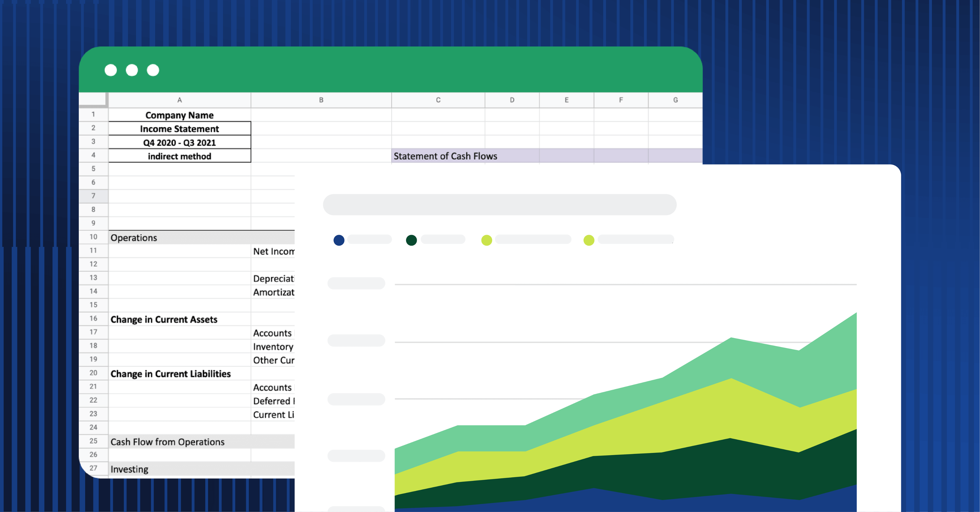Click the leftmost traffic-light dot
This screenshot has height=512, width=980.
(x=111, y=70)
